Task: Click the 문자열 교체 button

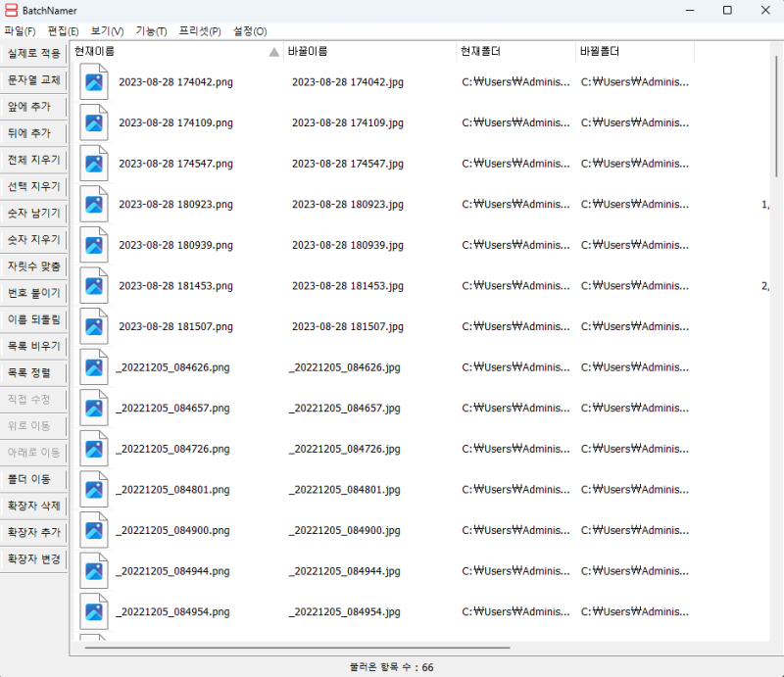Action: 33,79
